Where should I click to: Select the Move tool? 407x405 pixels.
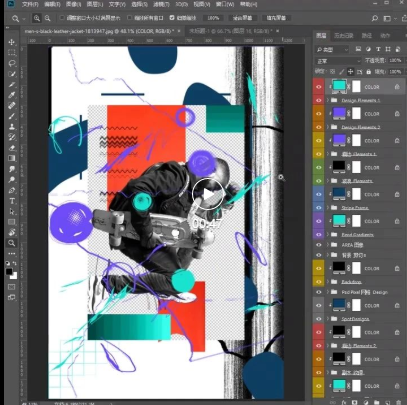click(x=12, y=42)
